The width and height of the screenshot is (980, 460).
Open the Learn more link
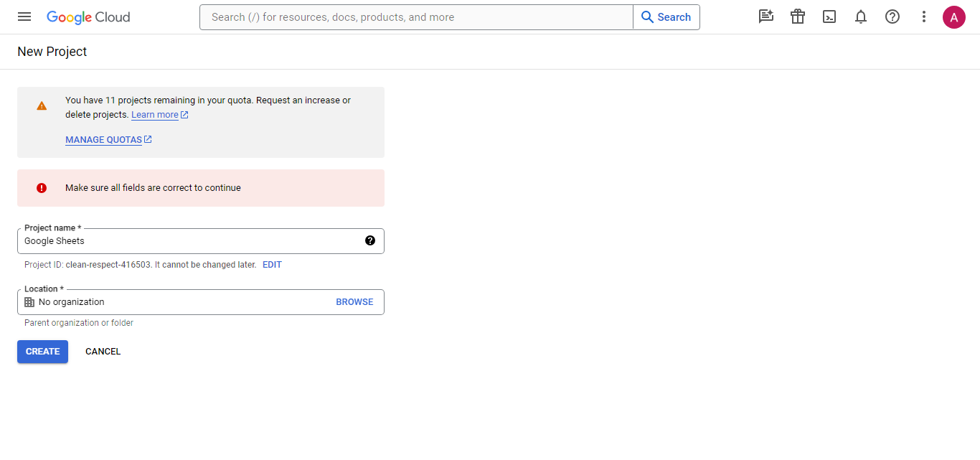click(155, 115)
